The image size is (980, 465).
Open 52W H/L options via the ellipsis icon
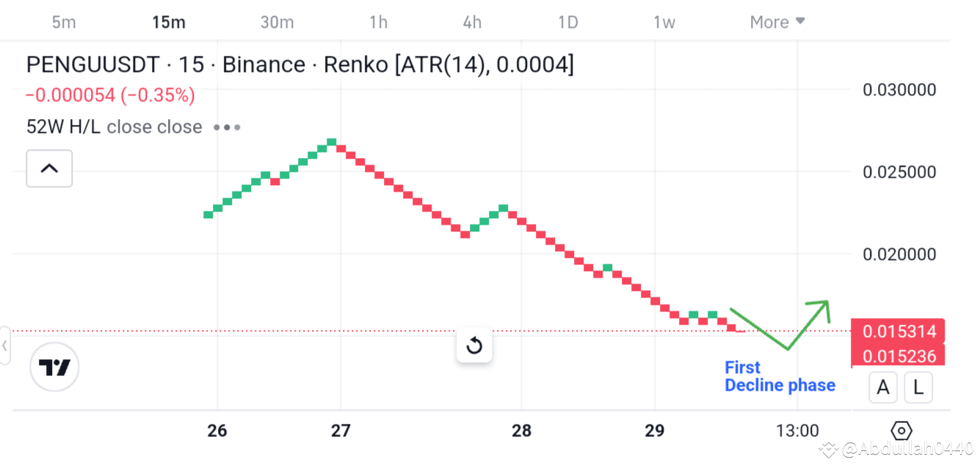[226, 126]
